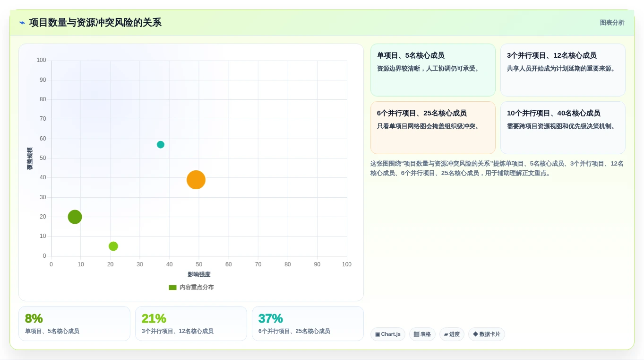Click the 影响强度 x-axis title
Screen dimensions: 644x360
[x=199, y=274]
